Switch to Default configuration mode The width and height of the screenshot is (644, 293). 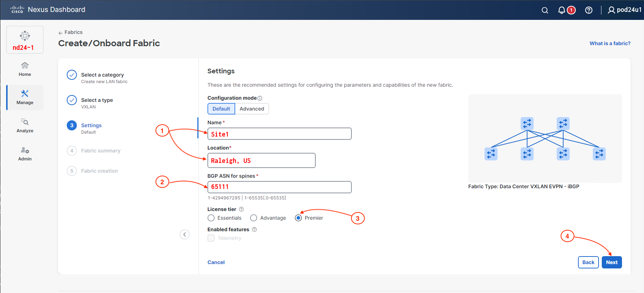(221, 109)
